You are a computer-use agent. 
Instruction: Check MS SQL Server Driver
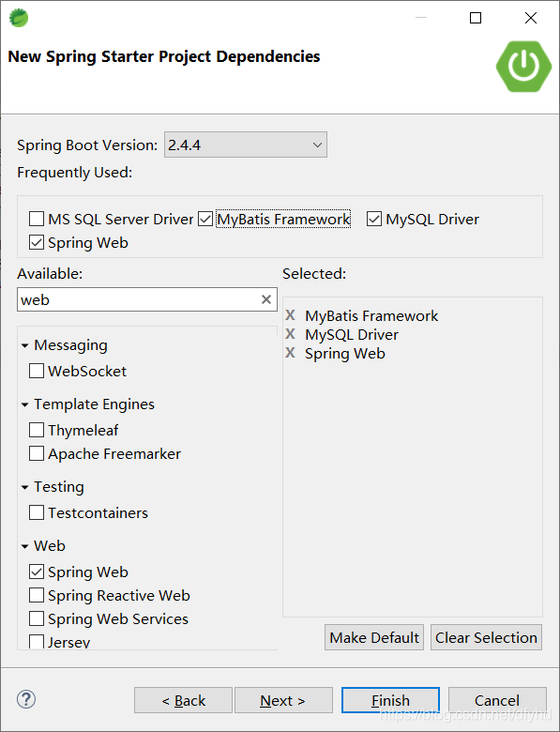(37, 219)
